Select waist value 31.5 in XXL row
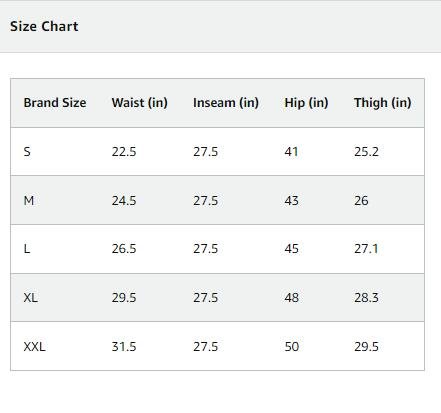 124,347
